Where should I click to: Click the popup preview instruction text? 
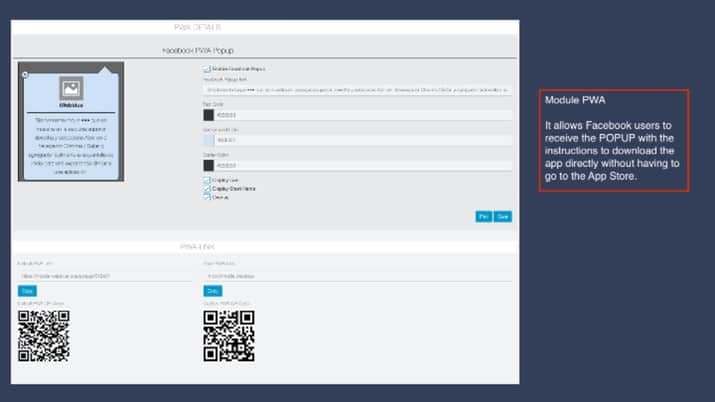click(x=71, y=146)
